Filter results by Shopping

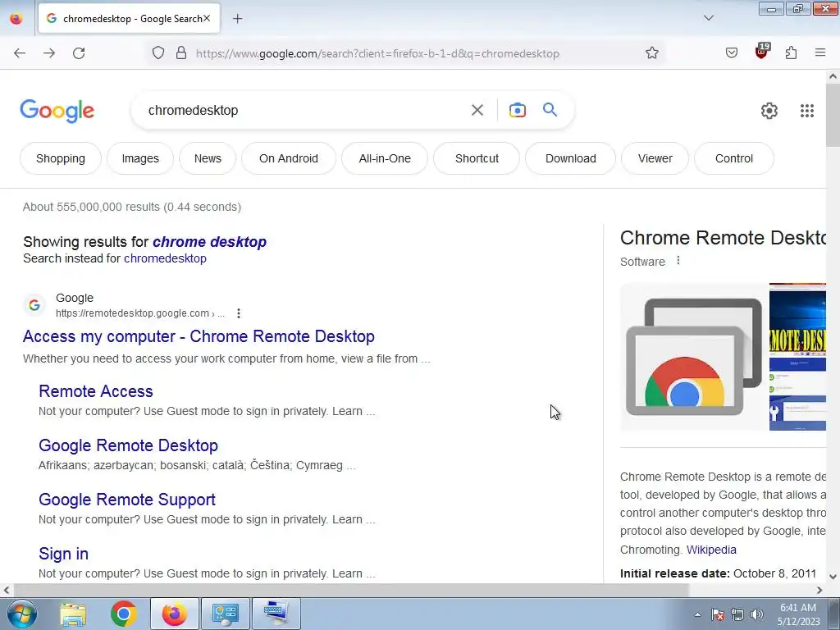[x=61, y=158]
